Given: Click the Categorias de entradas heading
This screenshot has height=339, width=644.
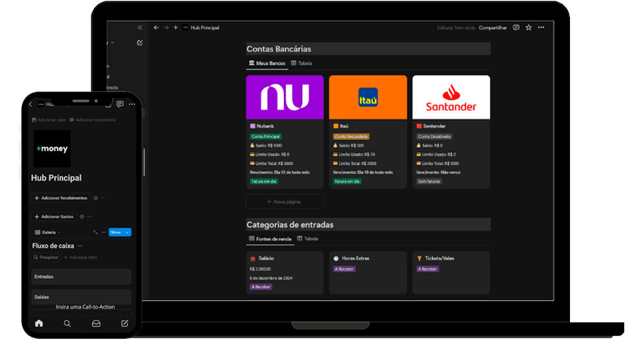Looking at the screenshot, I should click(290, 225).
